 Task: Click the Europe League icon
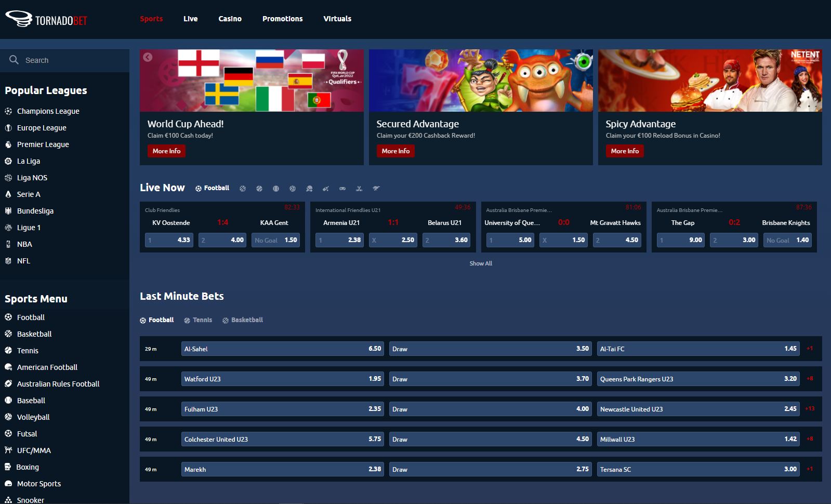click(x=8, y=128)
